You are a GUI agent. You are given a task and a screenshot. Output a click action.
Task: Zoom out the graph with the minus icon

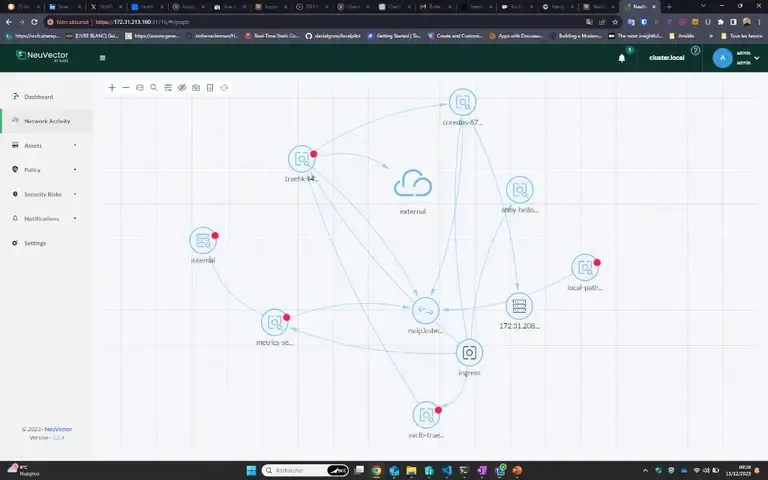tap(126, 88)
